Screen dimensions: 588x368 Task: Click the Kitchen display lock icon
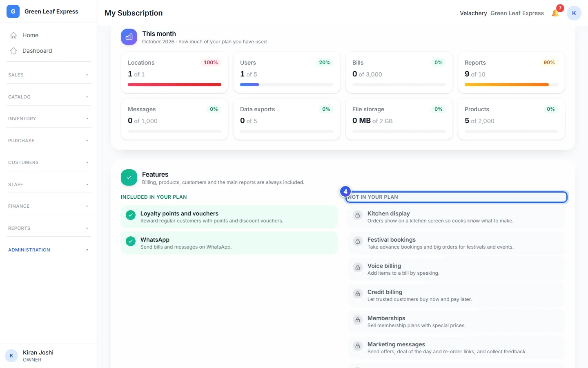[358, 215]
